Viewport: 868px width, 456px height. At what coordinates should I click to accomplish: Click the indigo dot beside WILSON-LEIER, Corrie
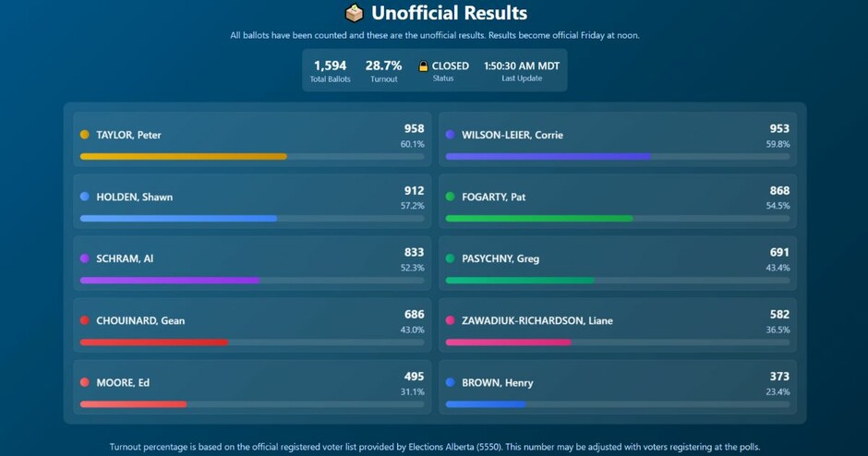tap(451, 135)
